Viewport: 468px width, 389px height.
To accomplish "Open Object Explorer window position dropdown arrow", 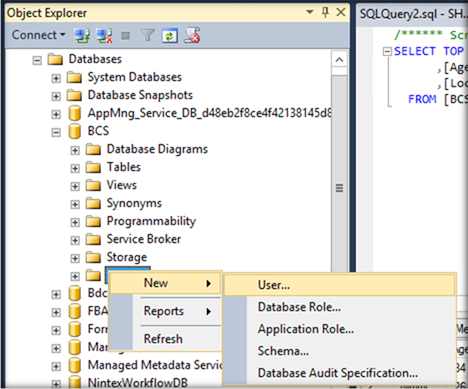I will click(310, 12).
